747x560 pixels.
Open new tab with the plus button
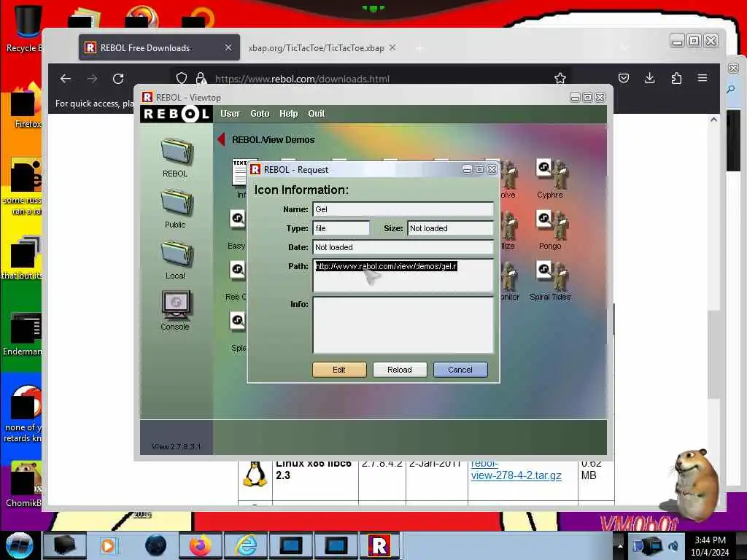tap(419, 48)
